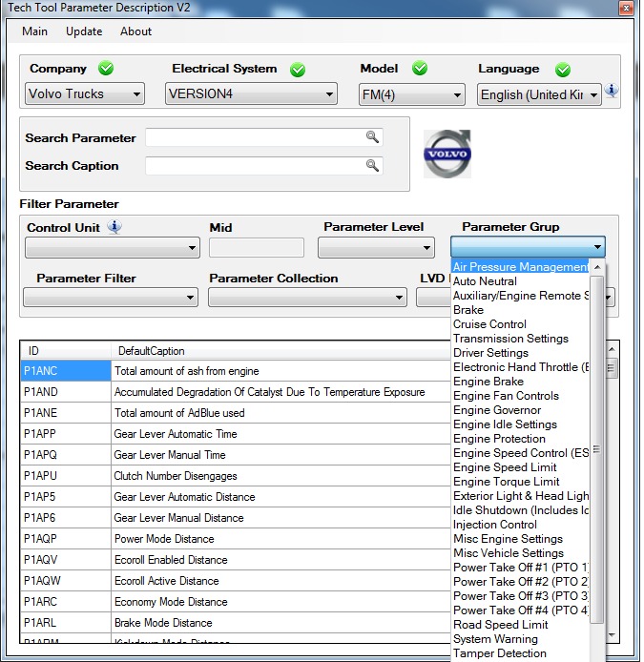This screenshot has height=662, width=644.
Task: Pick Misc Engine Settings option
Action: (520, 539)
